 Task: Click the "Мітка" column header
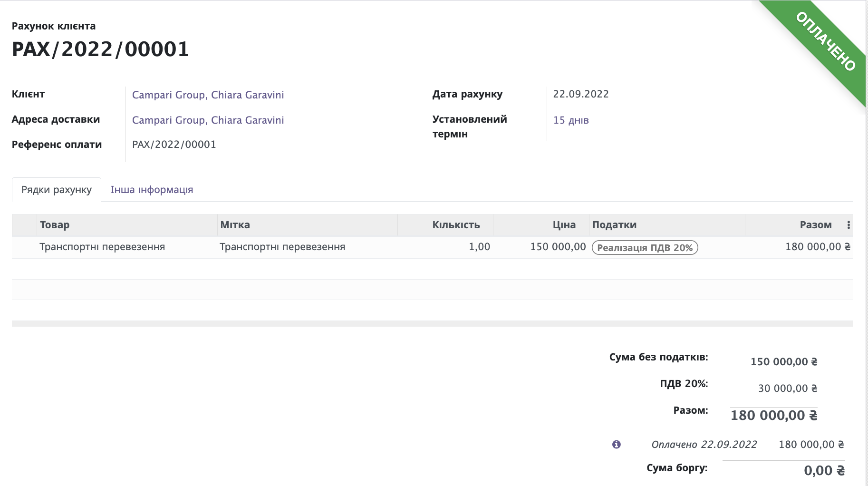coord(235,224)
